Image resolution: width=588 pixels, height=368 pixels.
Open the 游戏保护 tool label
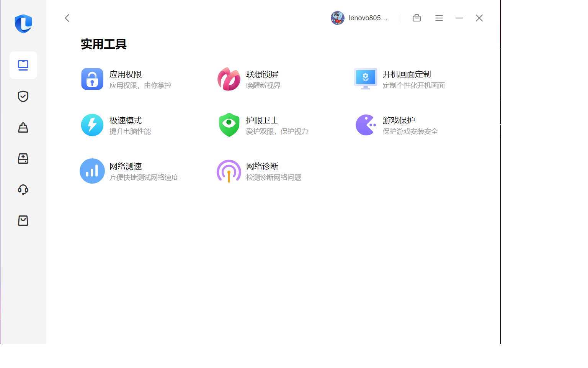pyautogui.click(x=399, y=120)
